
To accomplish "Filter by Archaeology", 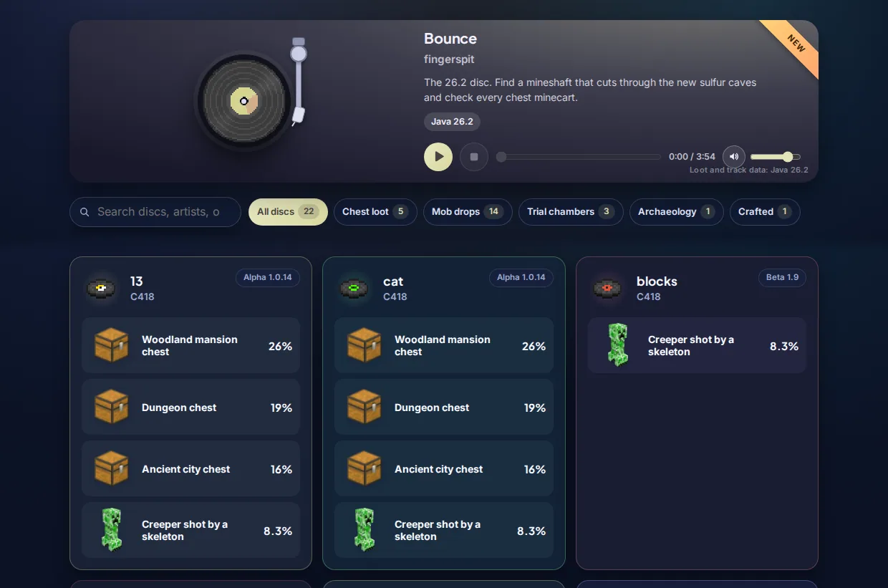I will [x=677, y=212].
